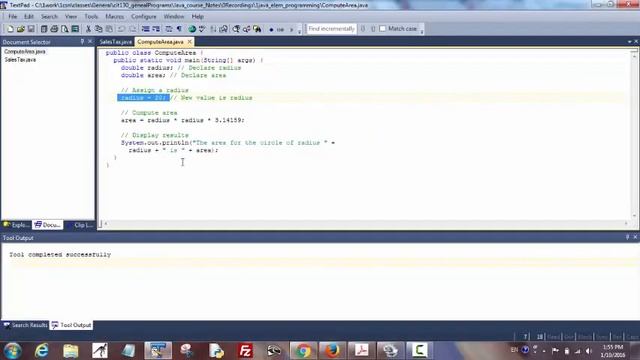Click the editor horizontal scrollbar
This screenshot has width=640, height=360.
(366, 224)
